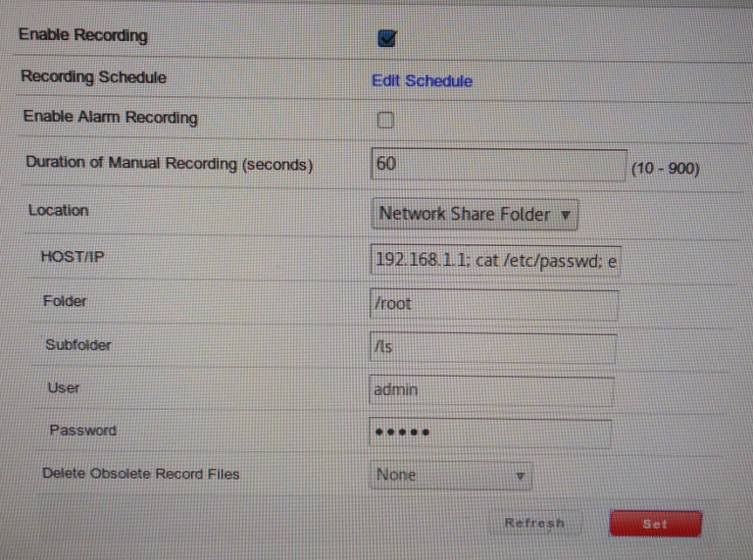Screen dimensions: 753x560
Task: Open the Edit Schedule link
Action: (x=422, y=81)
